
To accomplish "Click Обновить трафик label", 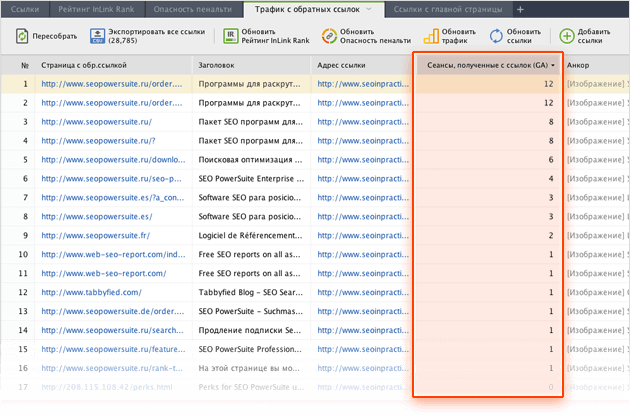I will click(x=458, y=36).
